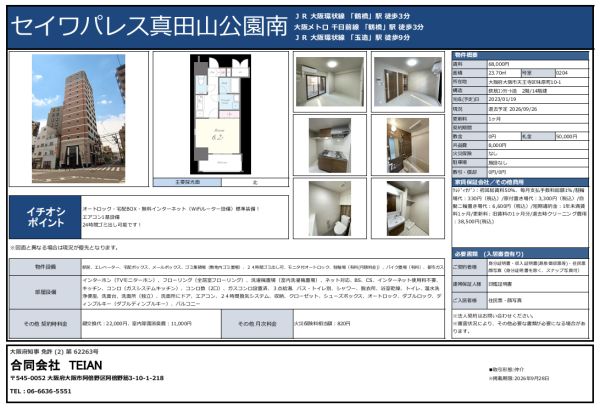The image size is (600, 418).
Task: Open the washbasin photo
Action: [408, 209]
